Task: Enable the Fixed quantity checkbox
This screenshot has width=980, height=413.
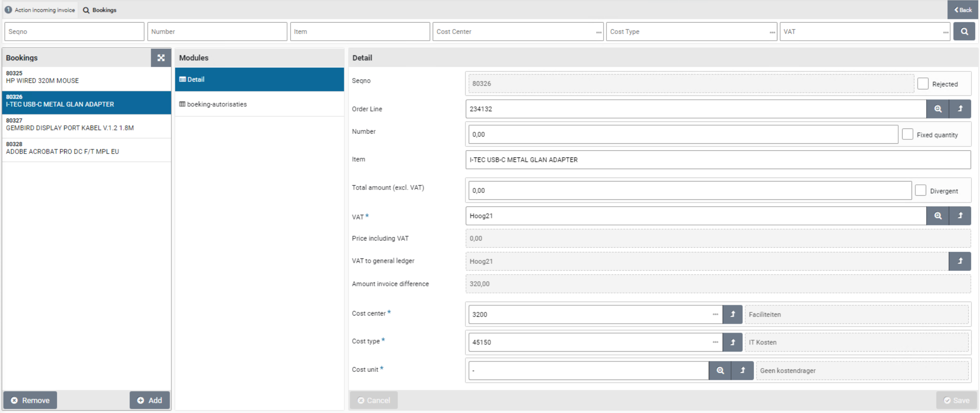Action: click(907, 134)
